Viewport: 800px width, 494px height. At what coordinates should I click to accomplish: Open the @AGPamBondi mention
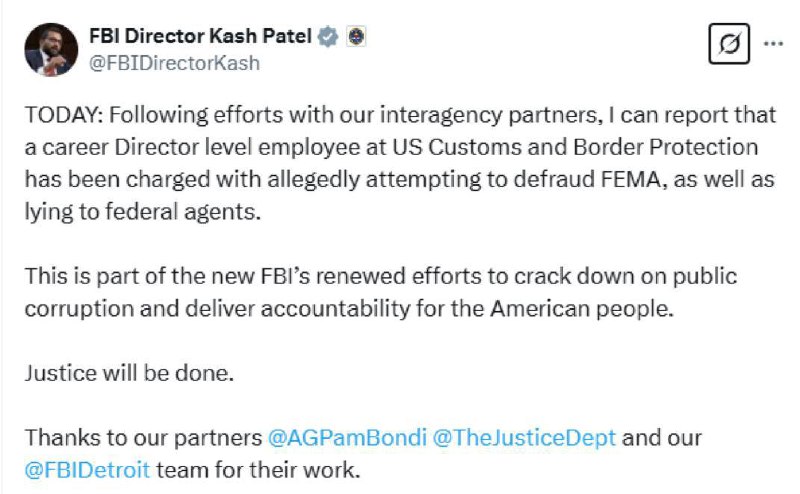coord(347,438)
